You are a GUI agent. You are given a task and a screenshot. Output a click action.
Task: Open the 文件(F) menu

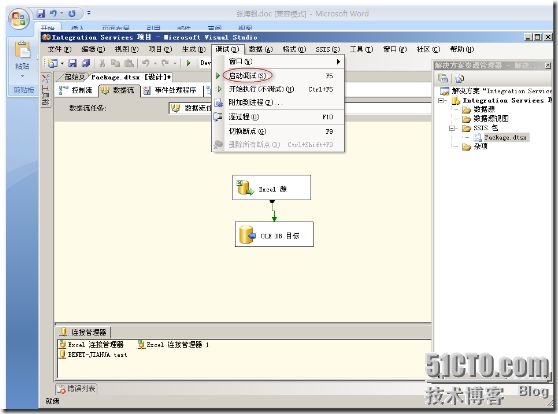[59, 49]
